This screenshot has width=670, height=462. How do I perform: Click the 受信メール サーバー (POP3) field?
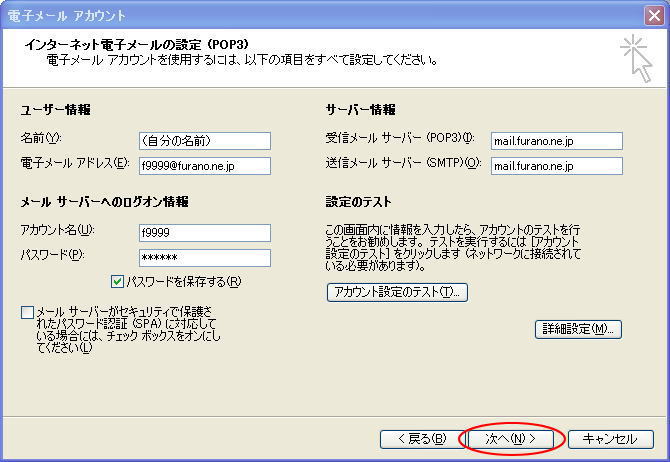point(557,141)
